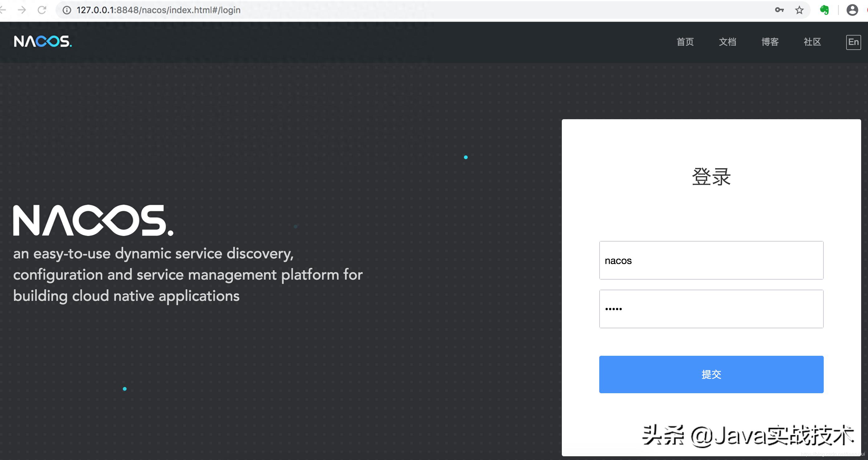868x460 pixels.
Task: Click the NACOS logo in the header
Action: tap(43, 42)
